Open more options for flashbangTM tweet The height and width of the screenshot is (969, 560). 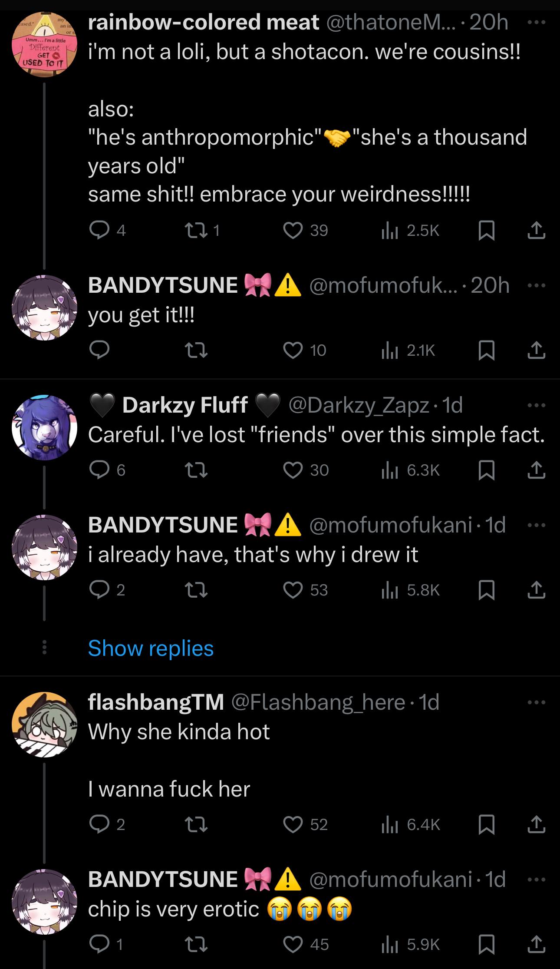[536, 702]
